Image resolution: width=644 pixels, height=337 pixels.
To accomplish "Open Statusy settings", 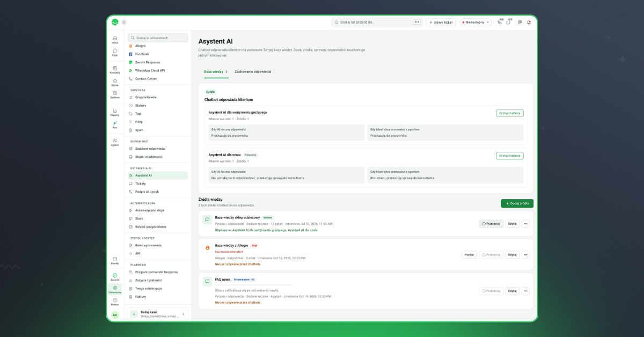I will (x=158, y=105).
